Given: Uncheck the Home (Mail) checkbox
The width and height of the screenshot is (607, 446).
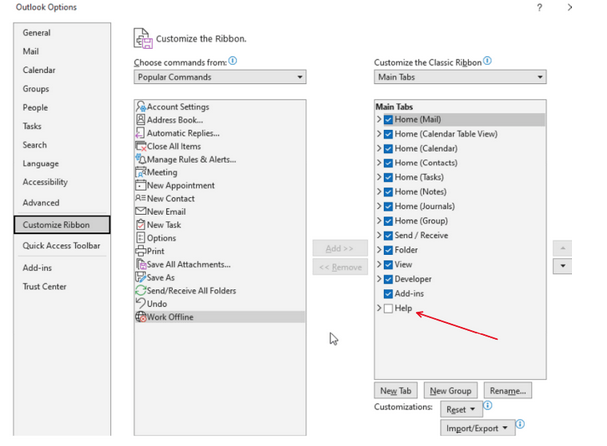Looking at the screenshot, I should pyautogui.click(x=388, y=120).
